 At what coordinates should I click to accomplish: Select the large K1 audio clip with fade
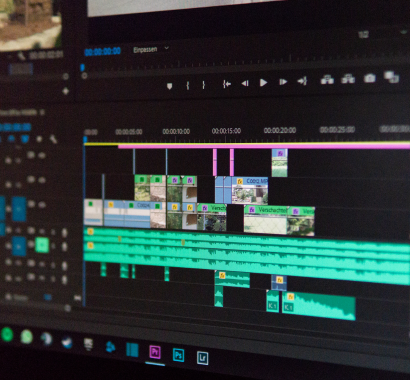point(319,306)
